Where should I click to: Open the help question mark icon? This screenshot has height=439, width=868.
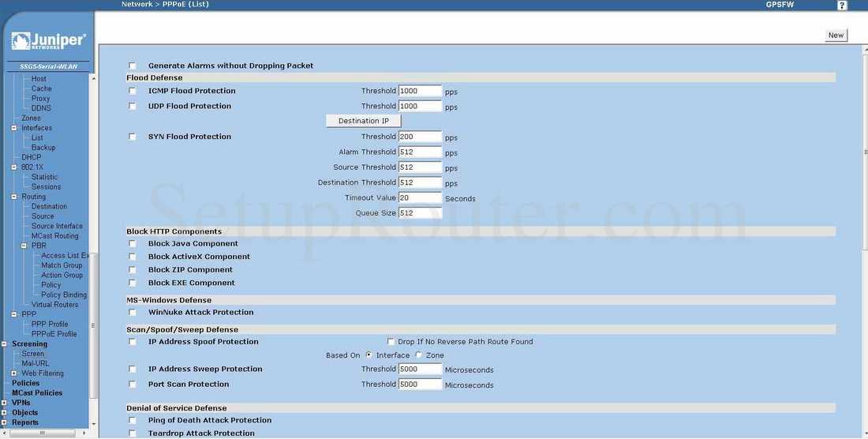842,5
